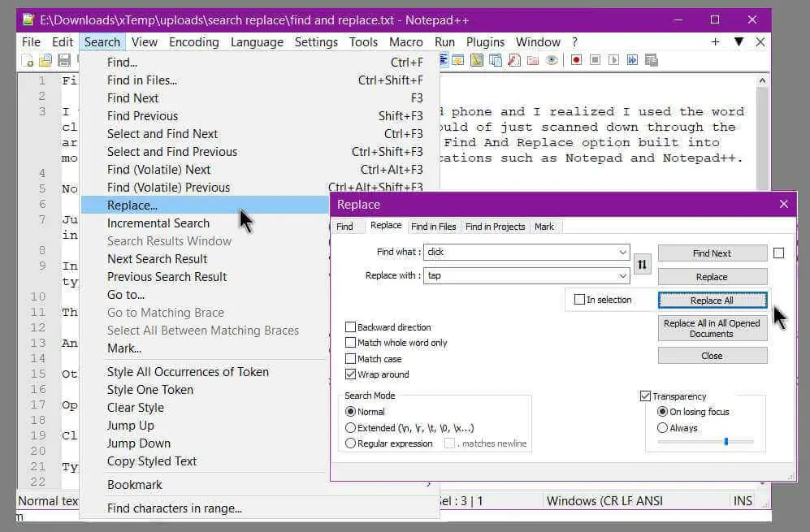
Task: Choose the On losing focus radio button
Action: 662,412
